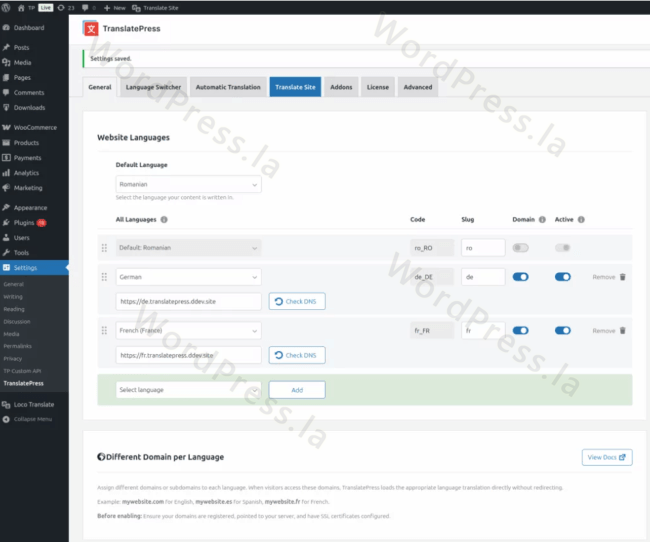The image size is (650, 542).
Task: Disable the Active switch for French
Action: coord(563,330)
